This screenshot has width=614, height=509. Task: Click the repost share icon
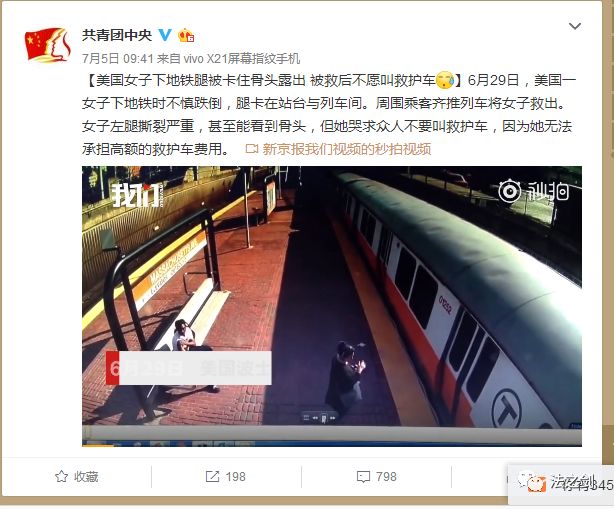click(212, 477)
